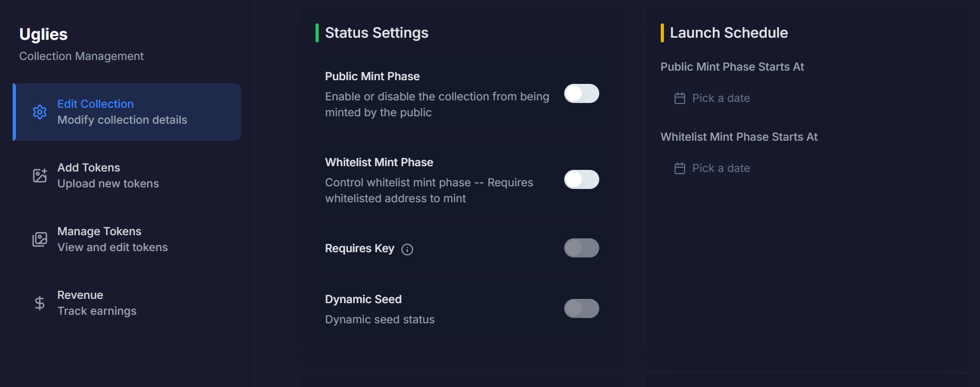The height and width of the screenshot is (387, 980).
Task: Go to Add Tokens page
Action: click(108, 176)
